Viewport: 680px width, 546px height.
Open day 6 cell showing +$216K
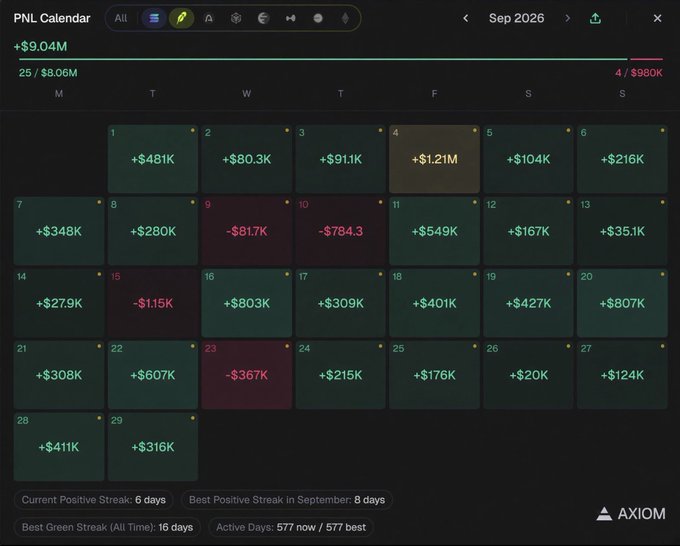point(622,159)
